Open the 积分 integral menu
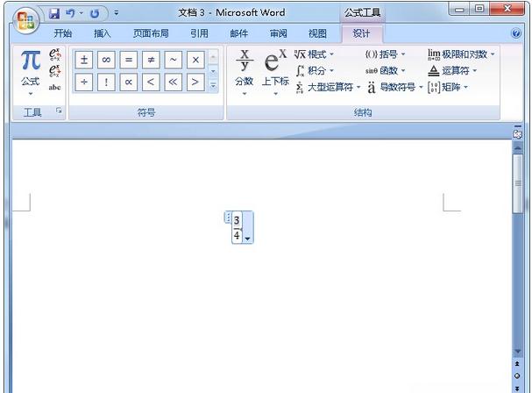The image size is (532, 393). pyautogui.click(x=314, y=71)
